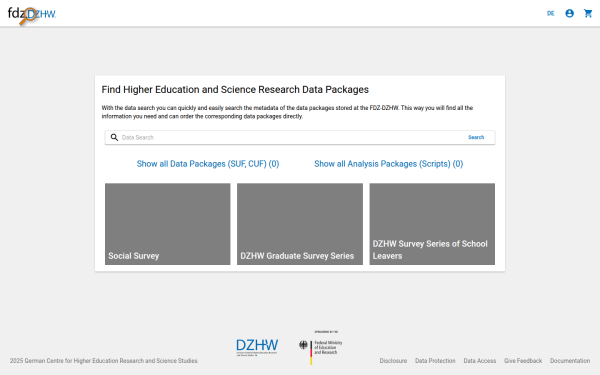Click the Search button

pyautogui.click(x=476, y=137)
